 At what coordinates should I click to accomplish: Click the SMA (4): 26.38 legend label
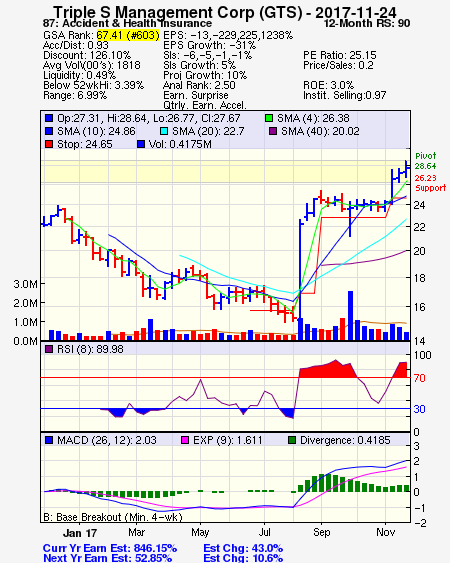313,118
